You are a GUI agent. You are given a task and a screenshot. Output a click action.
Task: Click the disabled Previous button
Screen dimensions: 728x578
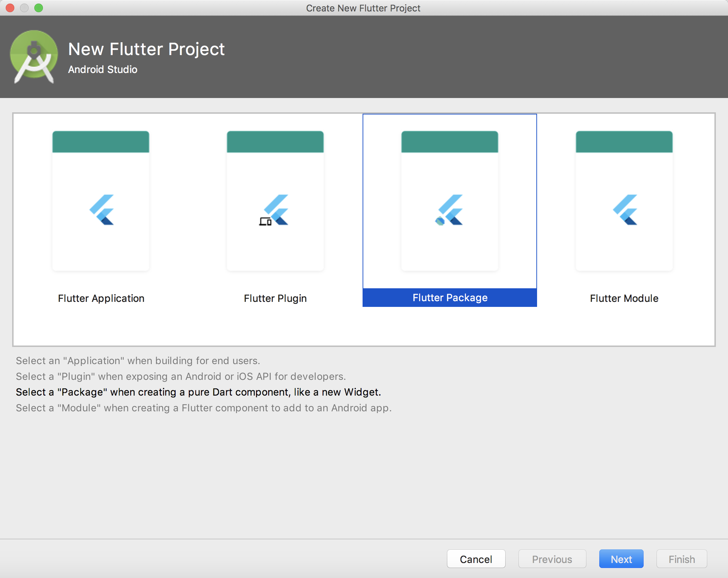pyautogui.click(x=552, y=559)
